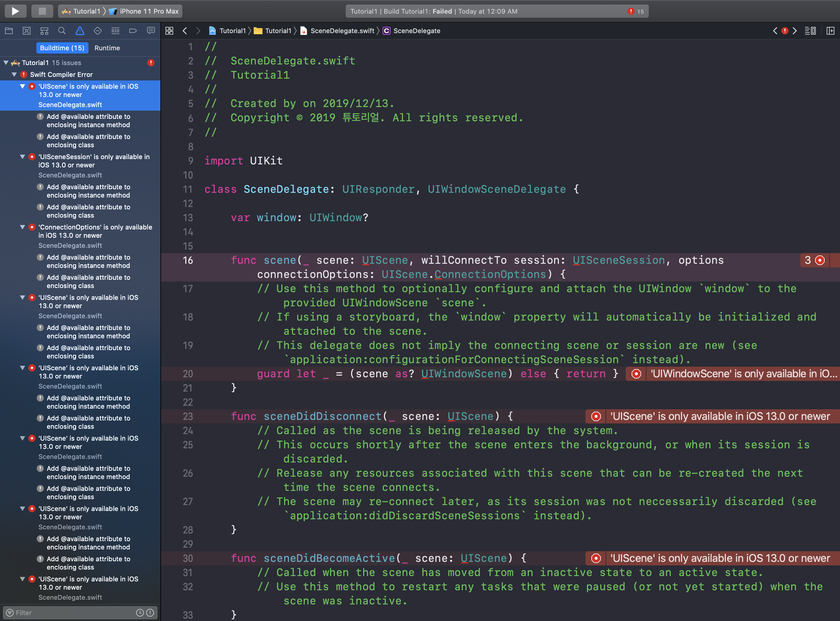The width and height of the screenshot is (840, 621).
Task: Open the Test navigator diamond icon
Action: coord(97,31)
